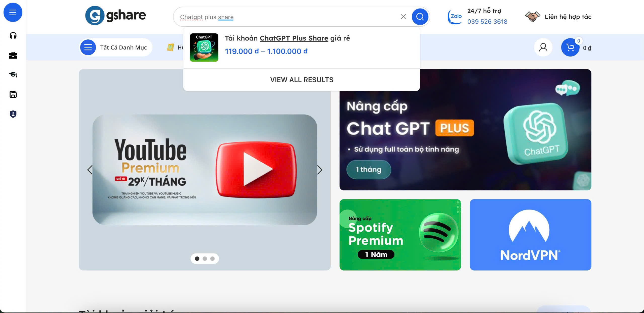Screen dimensions: 644x313
Task: Go to next slide with right arrow
Action: tap(319, 170)
